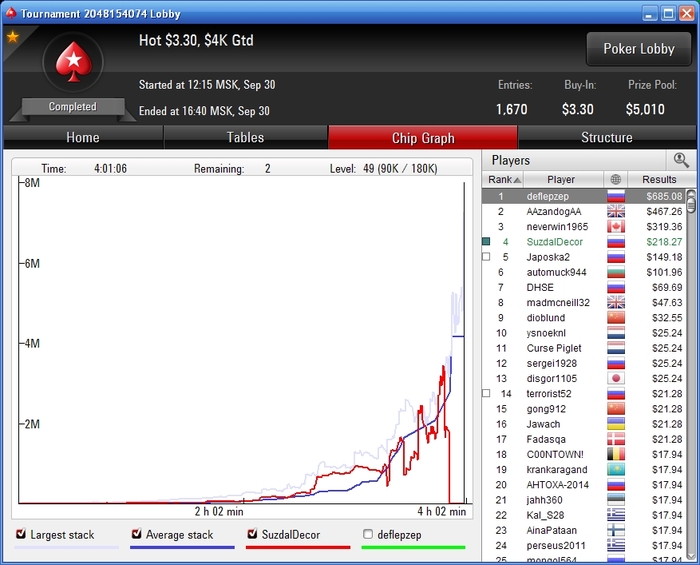700x565 pixels.
Task: Click the Netherlands flag beside ysnoeknl
Action: pyautogui.click(x=616, y=333)
